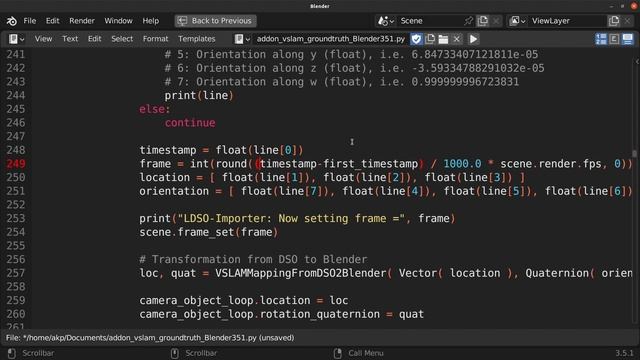Open the Select menu
This screenshot has height=360, width=640.
122,39
